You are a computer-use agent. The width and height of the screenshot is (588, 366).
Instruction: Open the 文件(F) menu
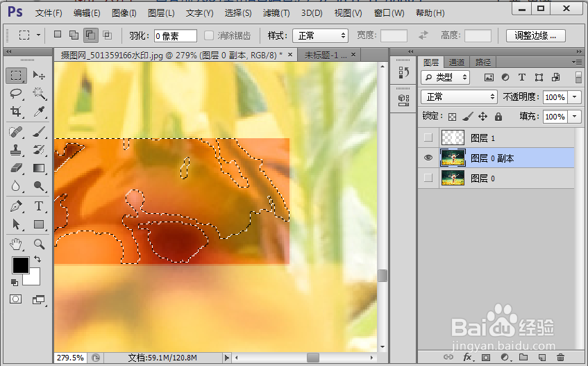point(49,13)
